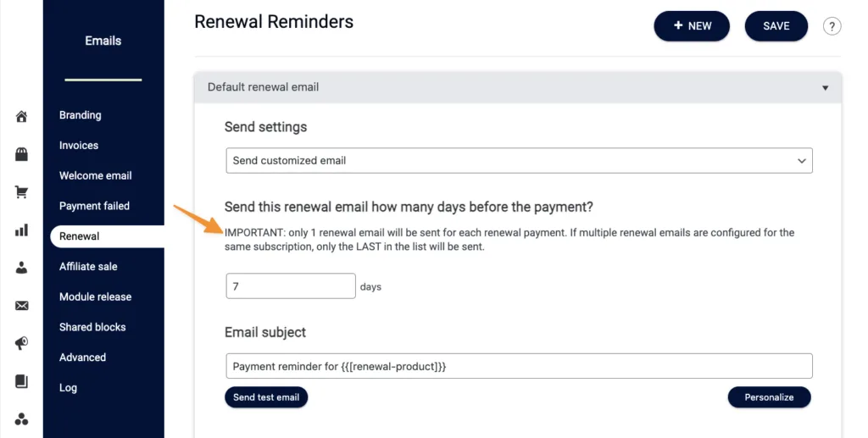The height and width of the screenshot is (438, 868).
Task: Open the store/shop icon in left rail
Action: 21,154
